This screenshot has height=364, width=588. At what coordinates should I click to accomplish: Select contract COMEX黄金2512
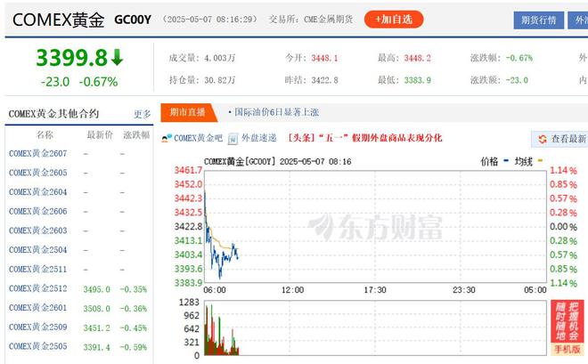38,288
